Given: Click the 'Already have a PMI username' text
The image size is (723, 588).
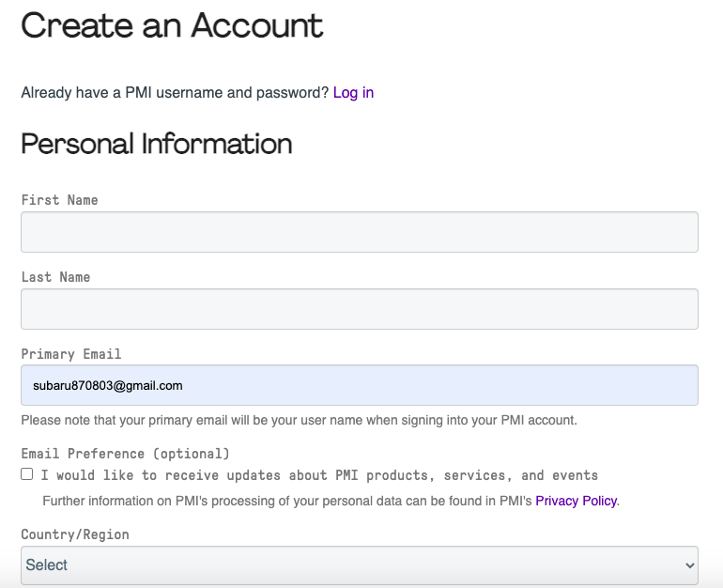Looking at the screenshot, I should 175,93.
